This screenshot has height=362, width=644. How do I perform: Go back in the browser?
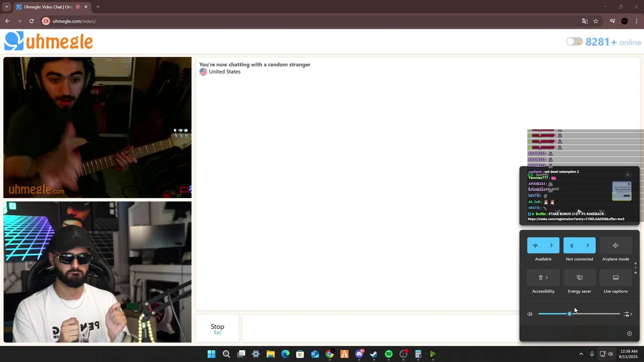(7, 21)
